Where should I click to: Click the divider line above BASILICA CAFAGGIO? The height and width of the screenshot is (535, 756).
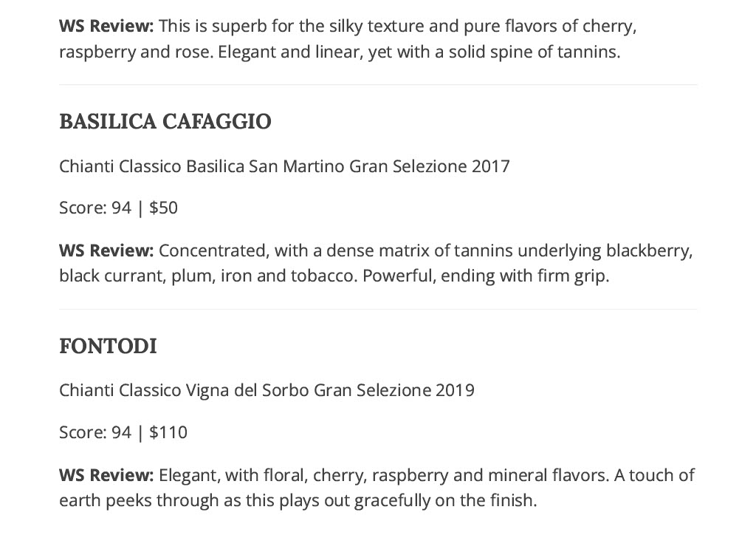pyautogui.click(x=378, y=84)
